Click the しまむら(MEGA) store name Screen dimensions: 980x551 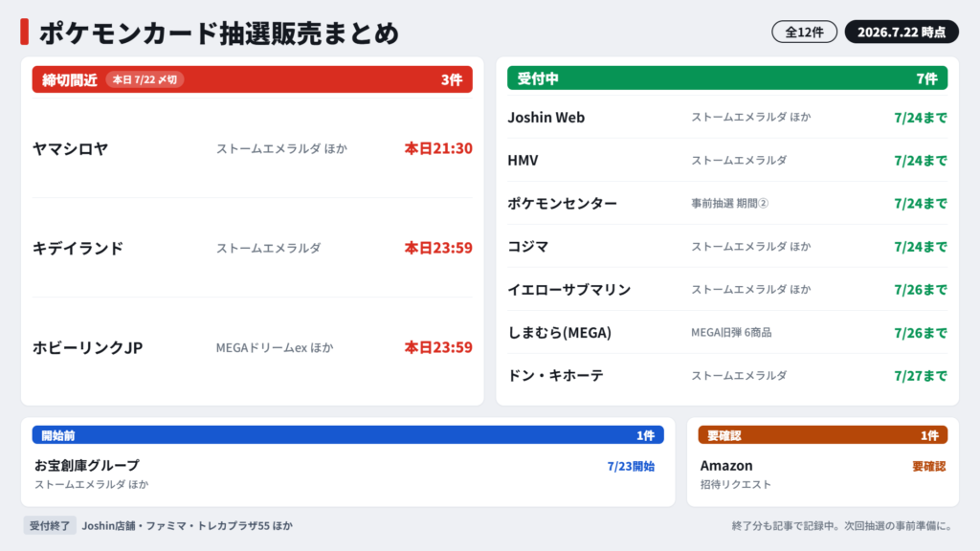tap(559, 332)
